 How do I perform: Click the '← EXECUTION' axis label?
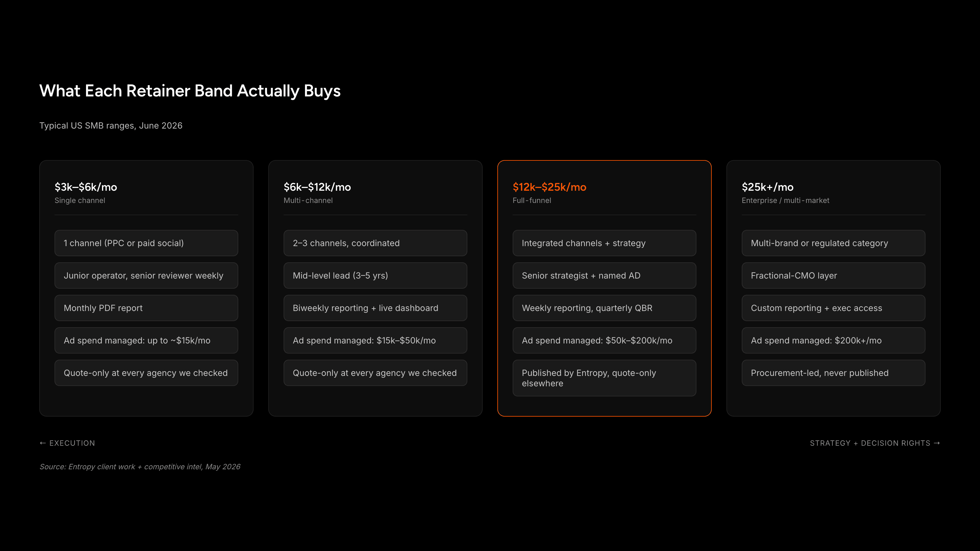coord(67,443)
